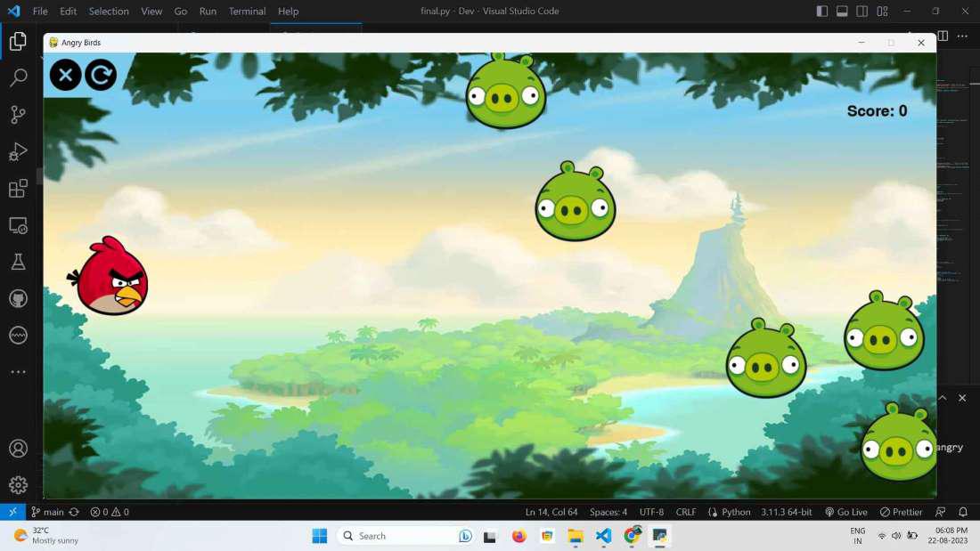Click the split editor icon
Viewport: 980px width, 551px height.
tap(943, 36)
